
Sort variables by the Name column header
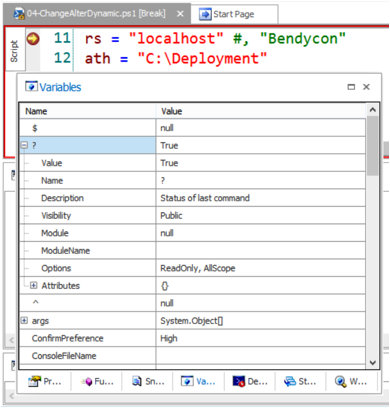coord(87,111)
